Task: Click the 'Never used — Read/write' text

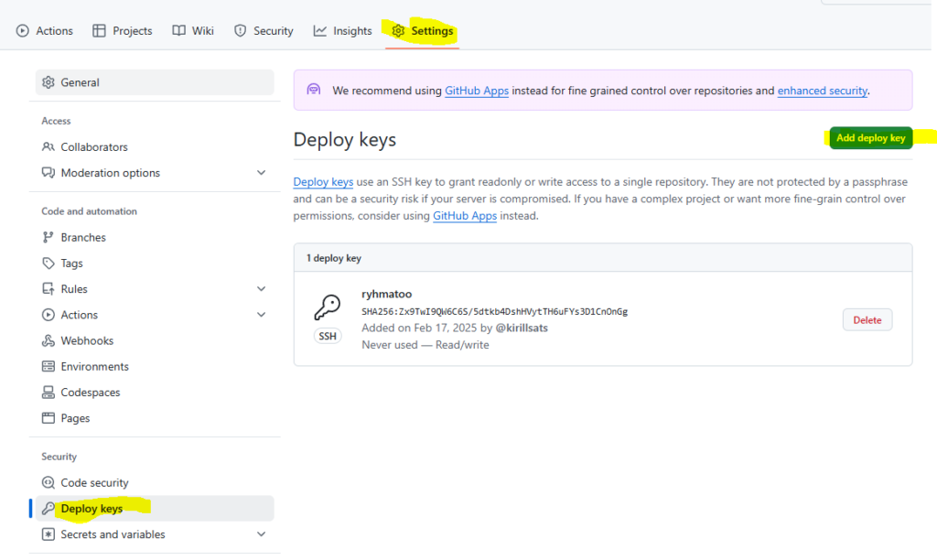Action: pos(425,345)
